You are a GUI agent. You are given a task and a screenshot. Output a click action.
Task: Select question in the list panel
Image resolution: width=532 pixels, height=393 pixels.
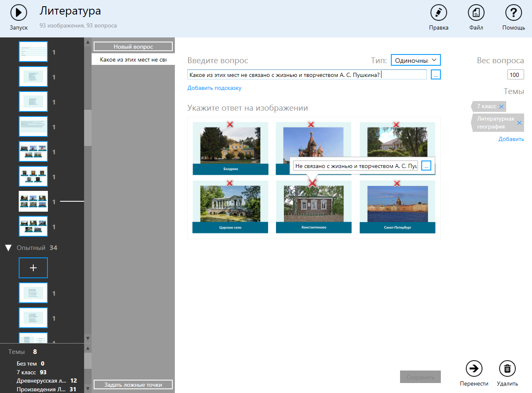click(133, 60)
